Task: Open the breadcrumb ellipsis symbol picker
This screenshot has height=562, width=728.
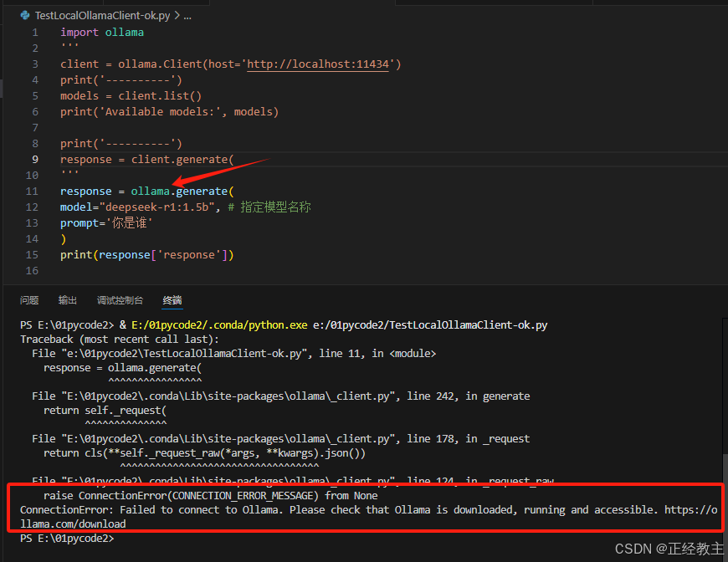Action: coord(187,16)
